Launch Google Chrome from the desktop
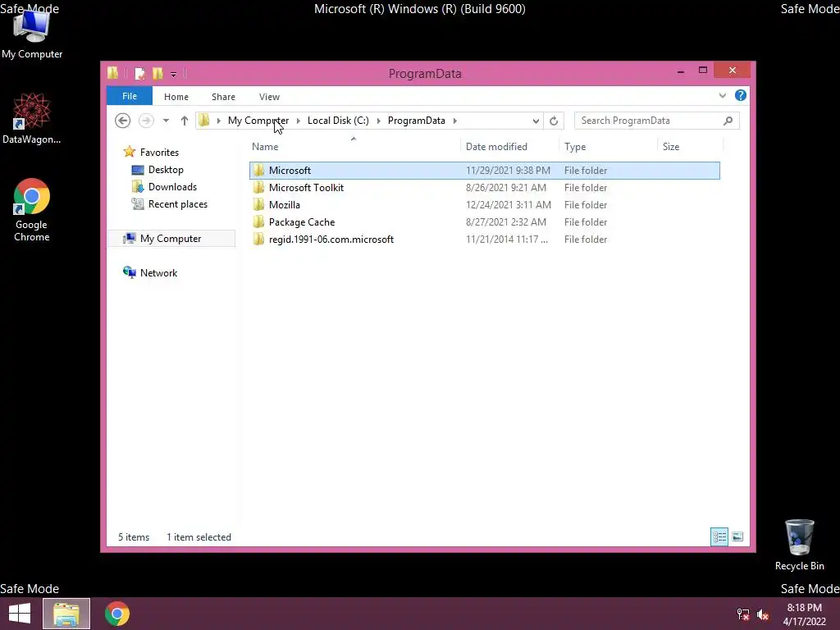Viewport: 840px width, 630px height. pos(32,210)
